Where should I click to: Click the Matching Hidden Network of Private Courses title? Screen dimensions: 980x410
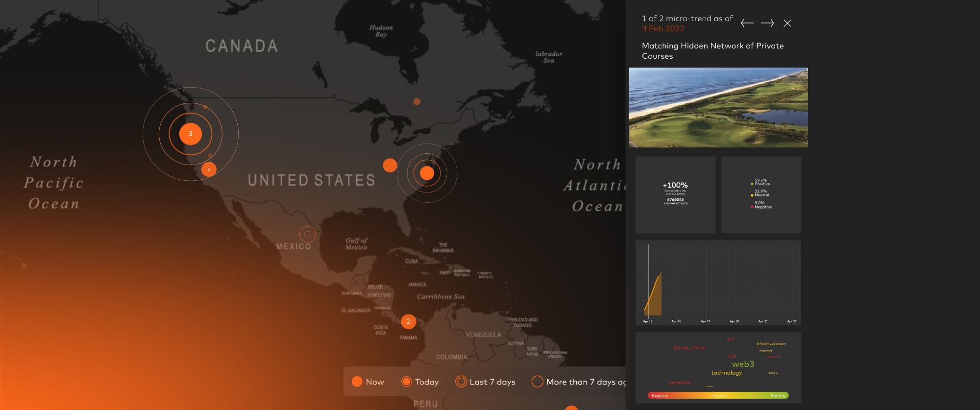[x=712, y=51]
